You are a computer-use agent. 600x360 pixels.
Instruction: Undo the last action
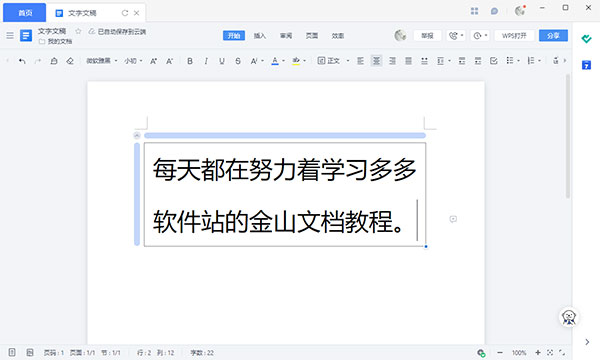(x=22, y=61)
